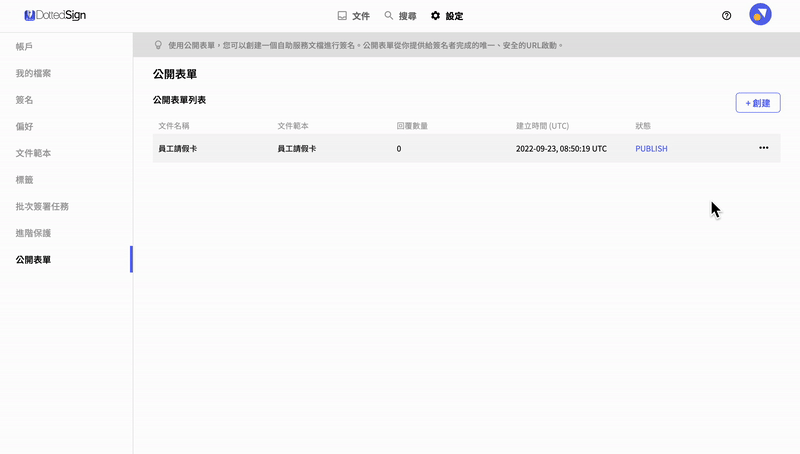Screen dimensions: 800x454
Task: Click the +創建 create button
Action: coord(758,103)
